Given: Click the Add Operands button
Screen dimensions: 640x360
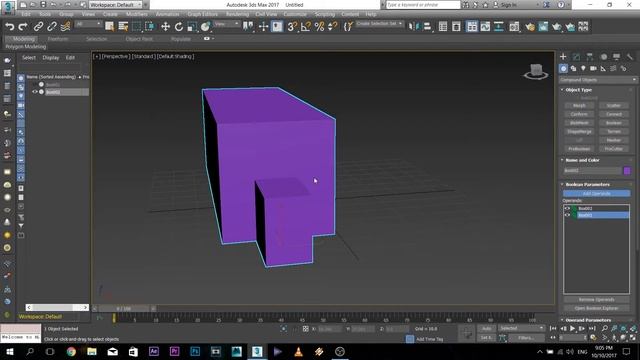Looking at the screenshot, I should [x=596, y=193].
